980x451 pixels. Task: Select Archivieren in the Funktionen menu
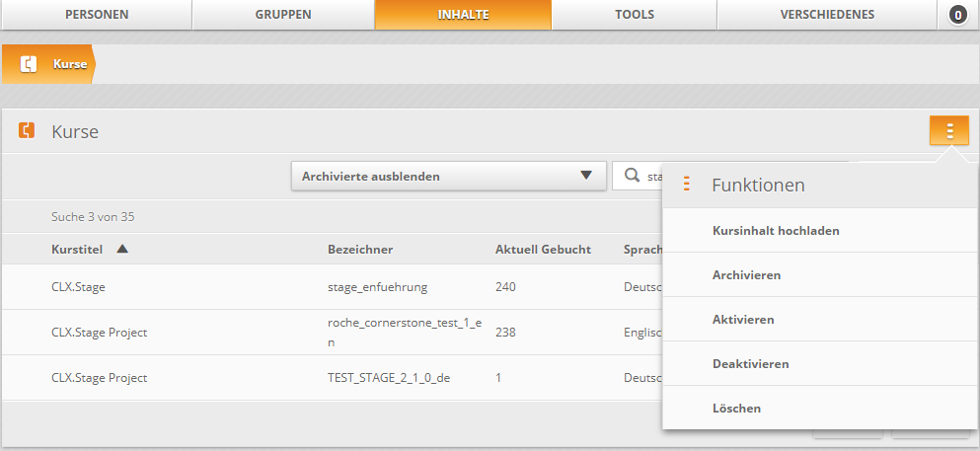click(x=746, y=275)
